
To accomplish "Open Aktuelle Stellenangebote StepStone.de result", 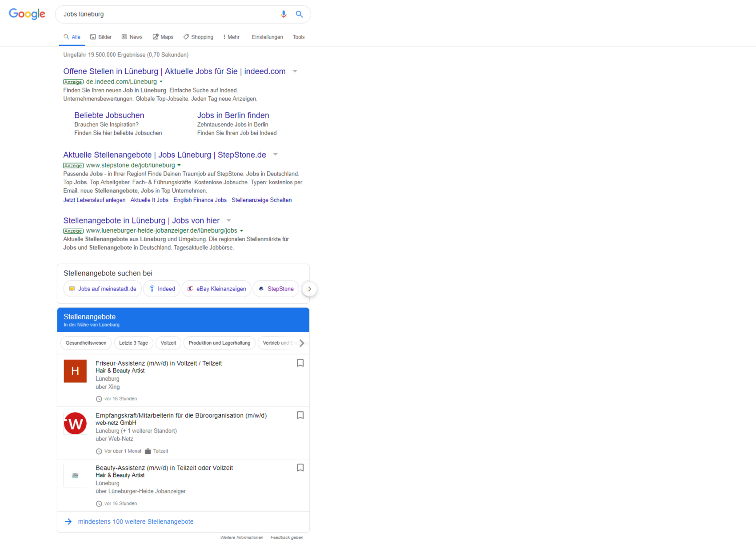I will coord(164,155).
